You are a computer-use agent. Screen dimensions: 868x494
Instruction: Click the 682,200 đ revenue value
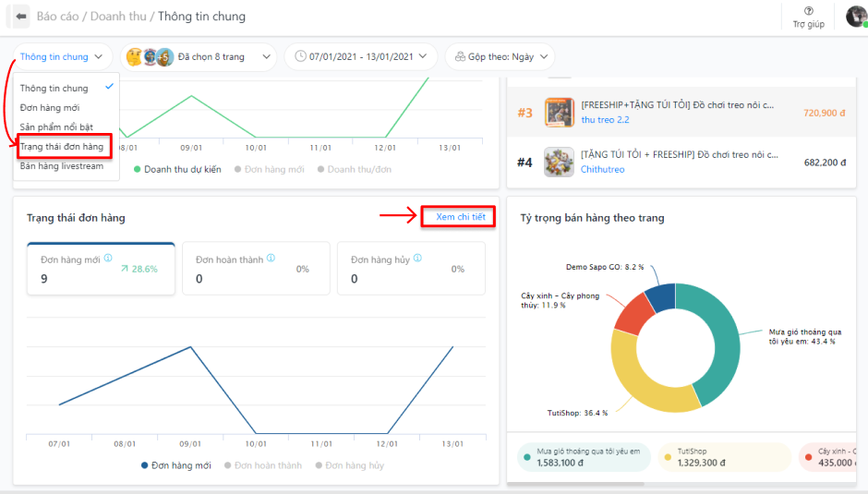click(825, 163)
